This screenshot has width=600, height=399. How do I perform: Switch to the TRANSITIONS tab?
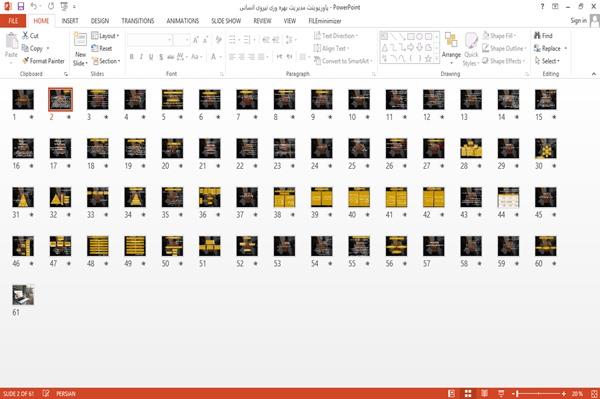138,21
